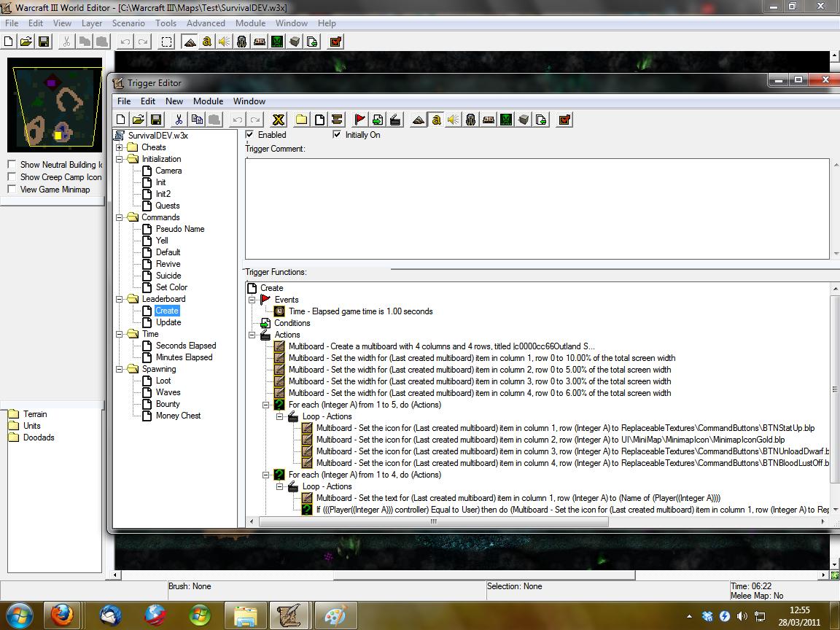Select the Waves trigger under Spawning
The height and width of the screenshot is (630, 840).
168,392
